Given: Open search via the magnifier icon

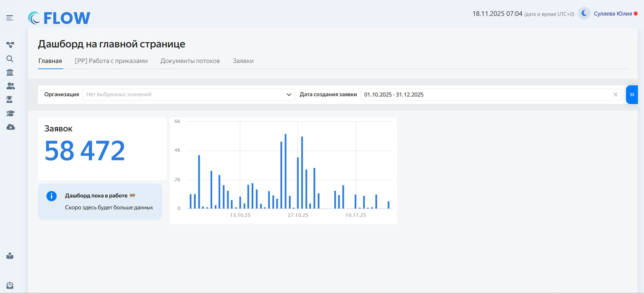Looking at the screenshot, I should click(x=10, y=59).
